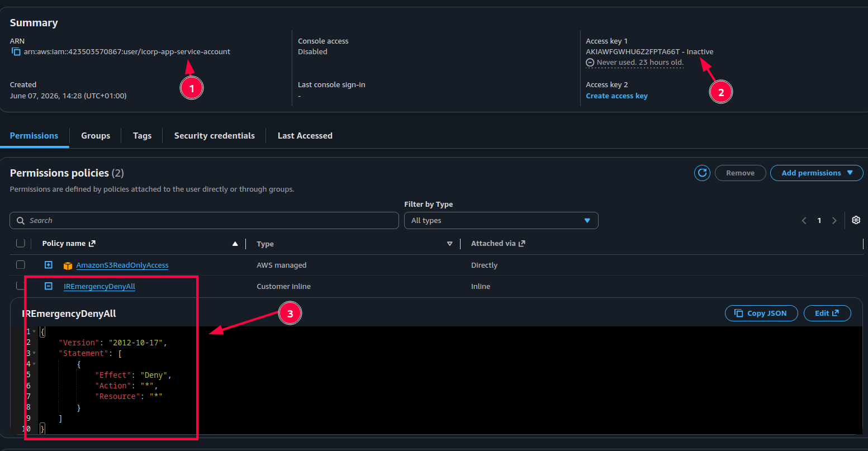Open the table preferences gear icon
Image resolution: width=868 pixels, height=451 pixels.
click(856, 220)
